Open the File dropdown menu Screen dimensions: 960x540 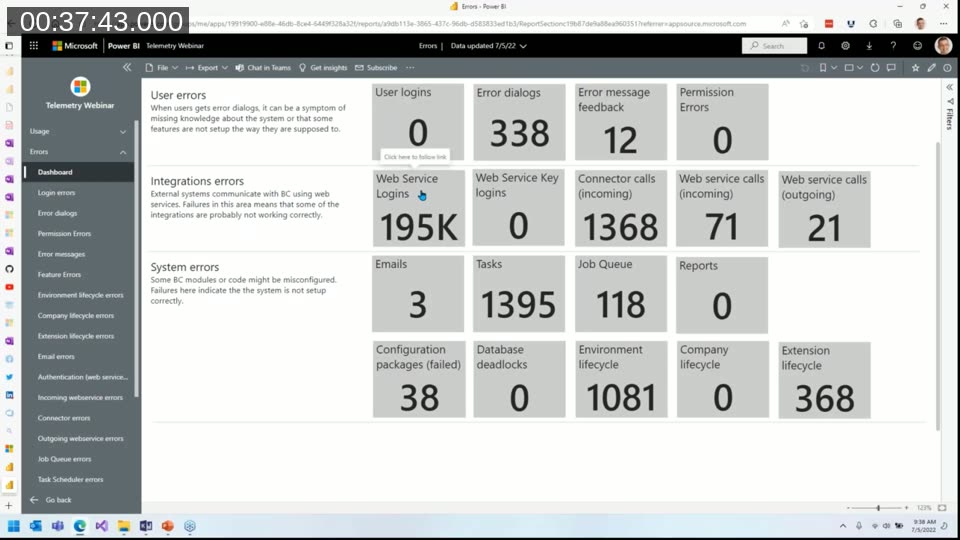point(162,68)
